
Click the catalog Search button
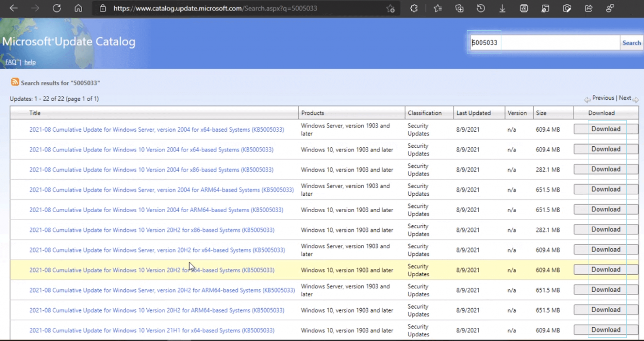(x=631, y=43)
